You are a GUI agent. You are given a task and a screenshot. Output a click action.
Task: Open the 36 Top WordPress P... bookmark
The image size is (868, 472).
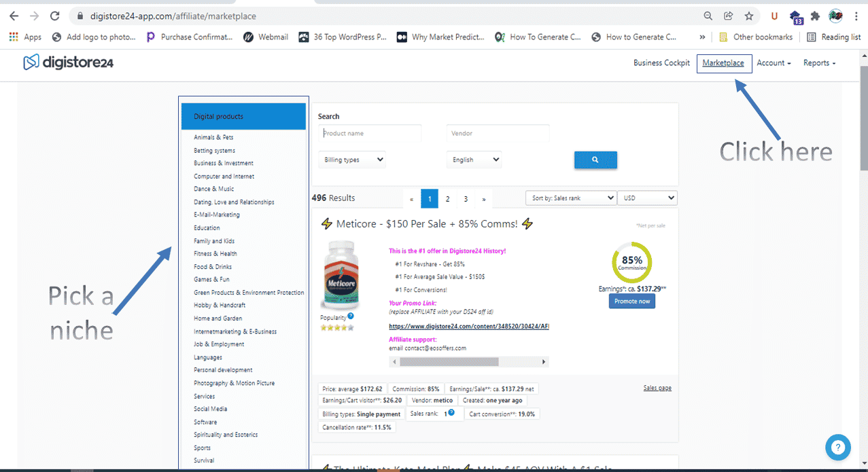tap(343, 37)
